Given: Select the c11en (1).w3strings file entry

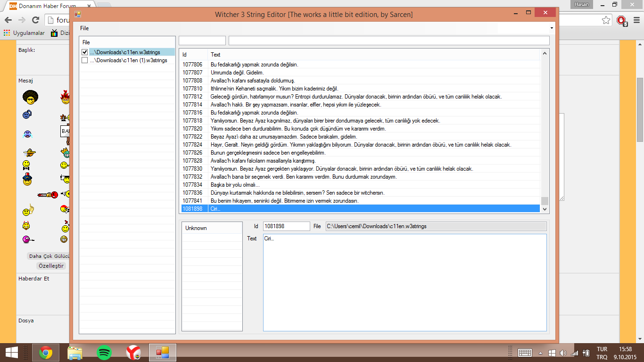Looking at the screenshot, I should [x=128, y=60].
